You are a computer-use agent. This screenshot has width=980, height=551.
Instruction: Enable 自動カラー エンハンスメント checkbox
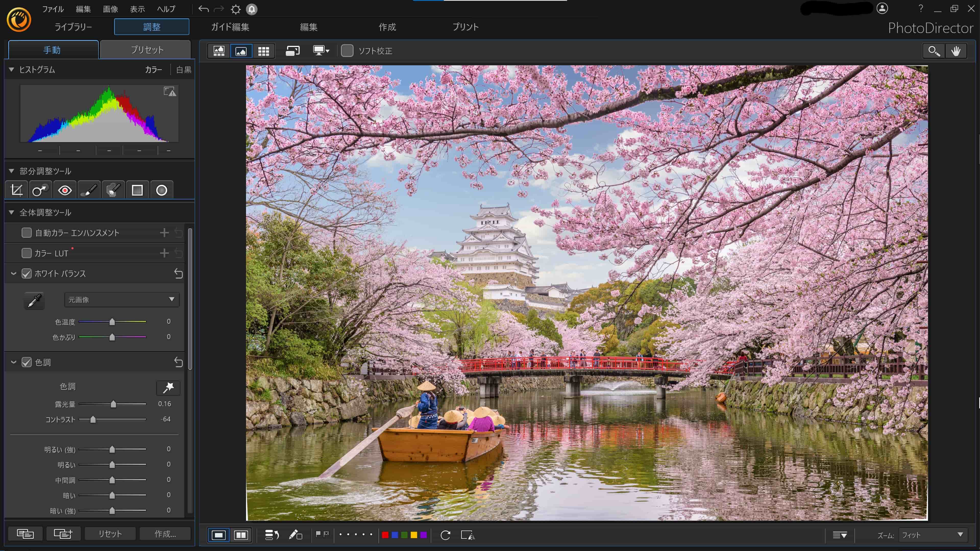(27, 233)
